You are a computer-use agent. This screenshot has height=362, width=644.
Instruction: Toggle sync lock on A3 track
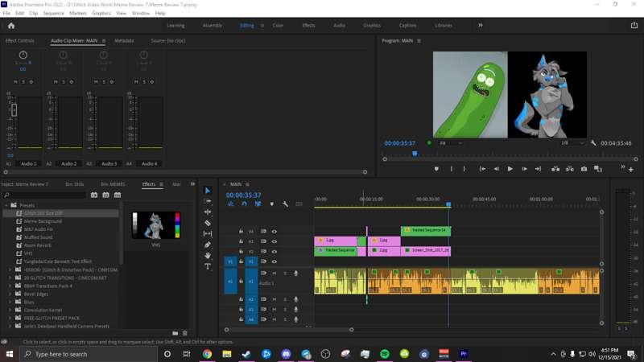(263, 310)
